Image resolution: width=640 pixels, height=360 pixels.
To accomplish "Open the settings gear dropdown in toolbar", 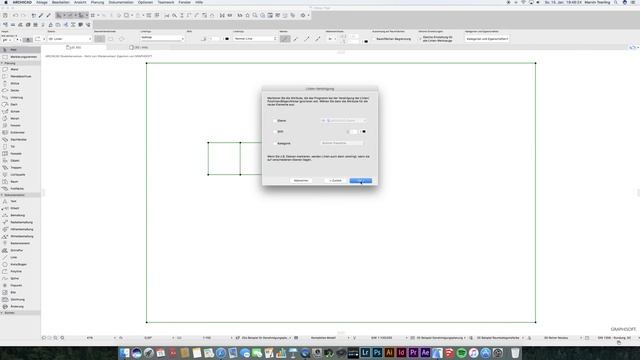I will [304, 16].
